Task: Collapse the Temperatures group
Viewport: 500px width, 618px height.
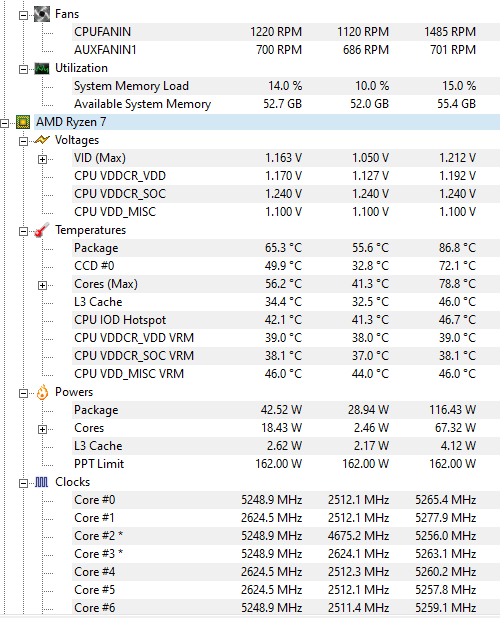Action: coord(24,231)
